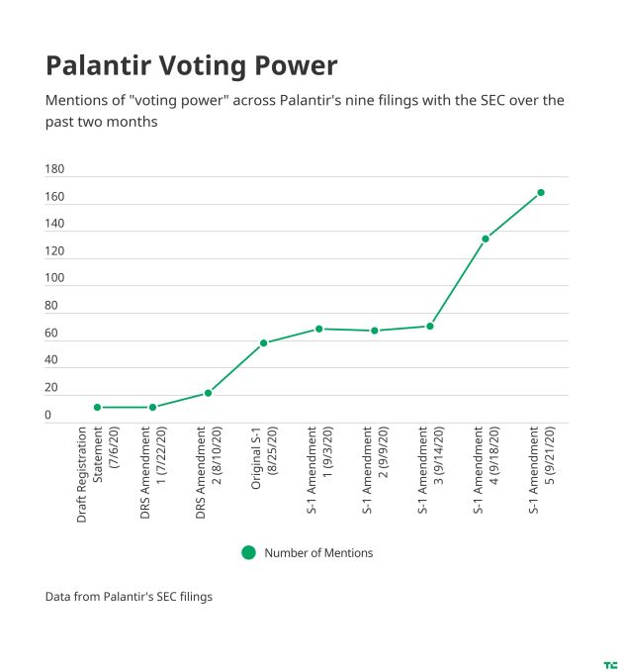The height and width of the screenshot is (672, 624).
Task: Click the S-1 Amendment 5 (9/21/20) axis label
Action: (541, 470)
